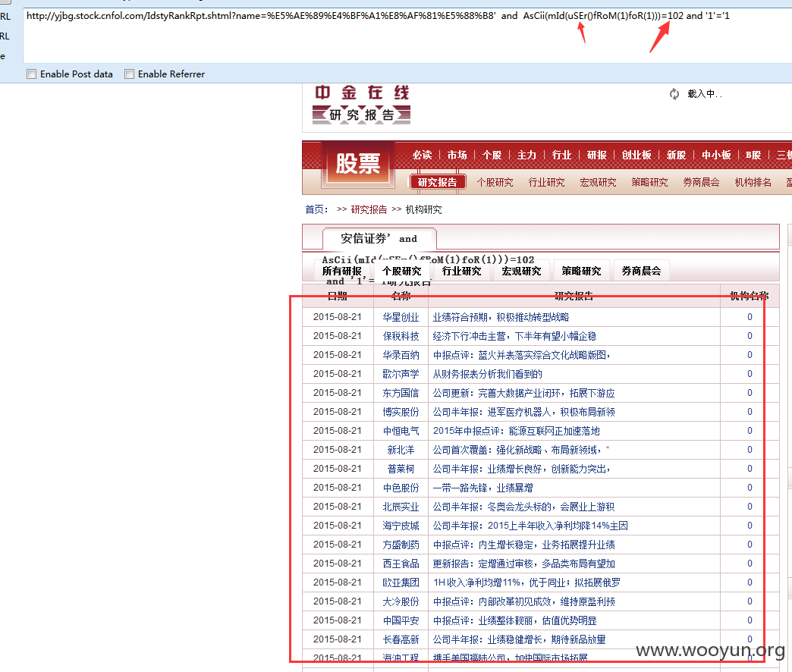This screenshot has height=672, width=792.
Task: Go to 策略研究 in sub-navigation bar
Action: tap(649, 182)
